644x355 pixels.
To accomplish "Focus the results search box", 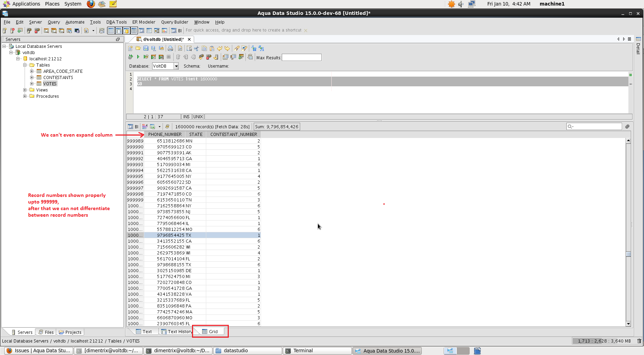I will tap(594, 127).
